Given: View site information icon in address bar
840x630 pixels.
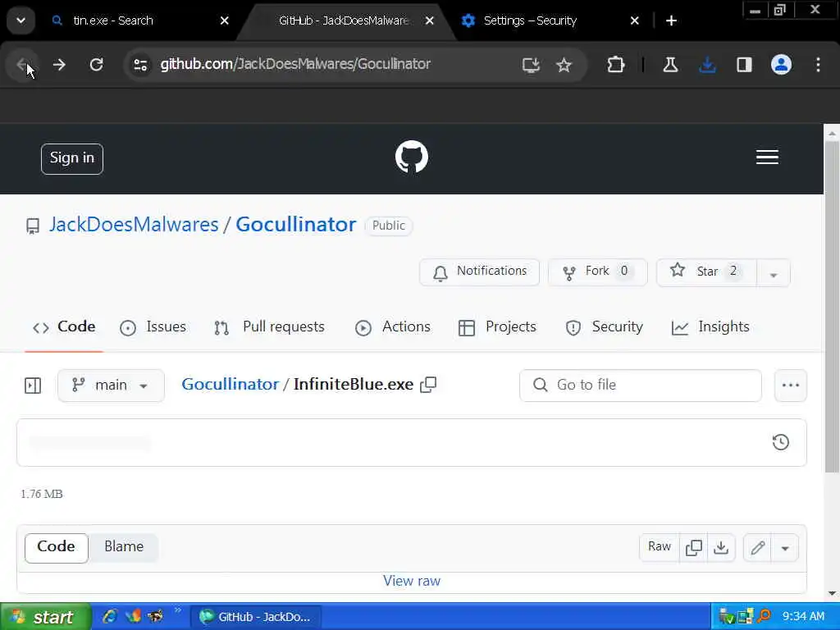Looking at the screenshot, I should point(141,65).
